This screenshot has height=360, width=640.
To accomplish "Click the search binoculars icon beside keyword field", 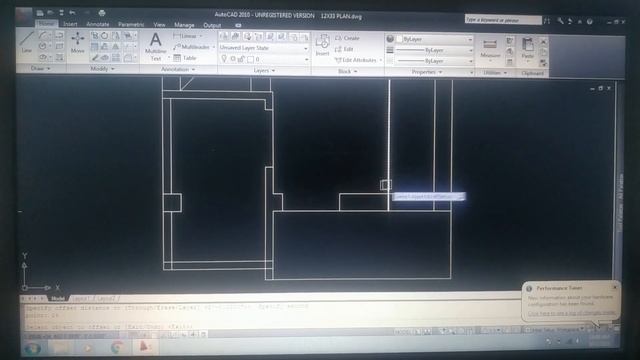I will pyautogui.click(x=547, y=20).
